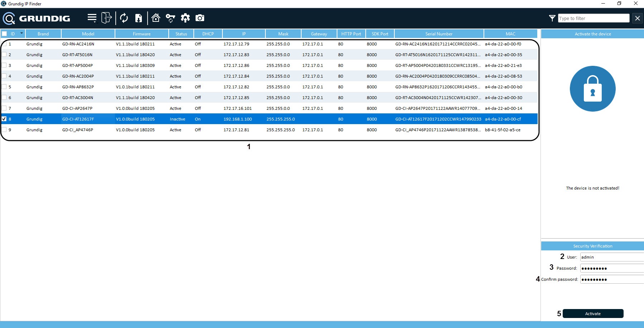Toggle the select-all checkbox in header

(4, 34)
